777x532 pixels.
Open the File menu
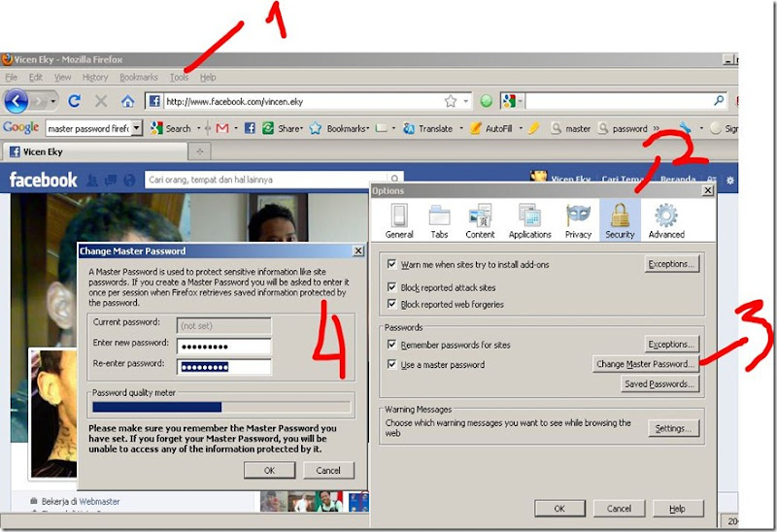[x=12, y=78]
